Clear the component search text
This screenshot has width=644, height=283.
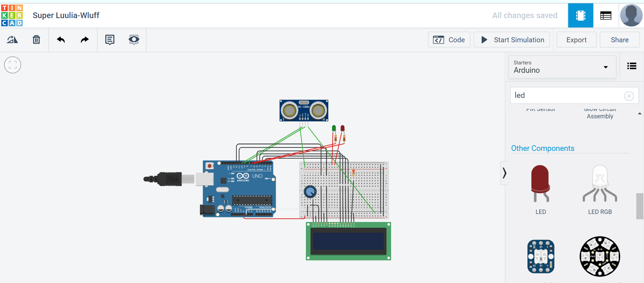click(629, 96)
